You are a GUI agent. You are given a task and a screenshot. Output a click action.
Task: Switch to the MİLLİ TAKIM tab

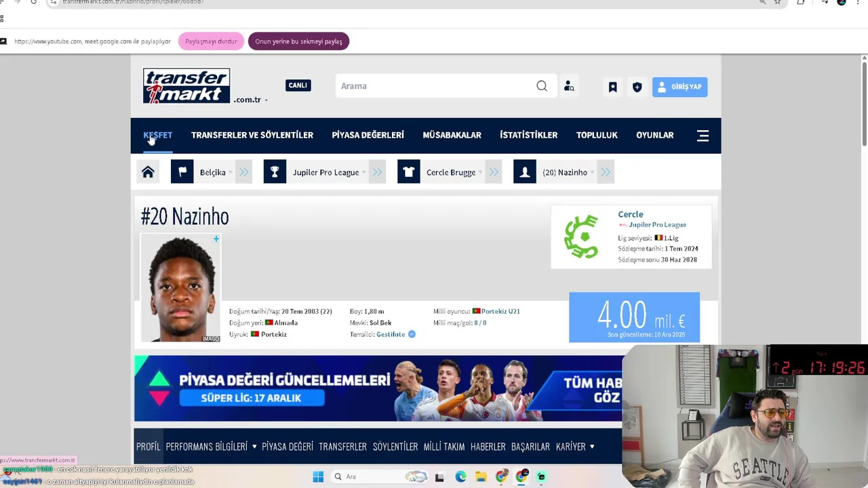tap(444, 447)
